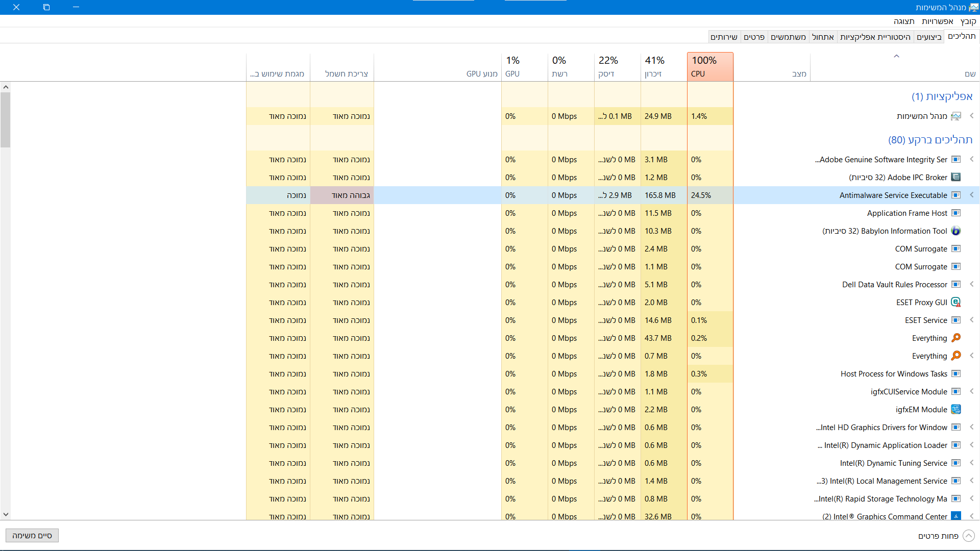980x551 pixels.
Task: Open the קובץ (File) menu
Action: pos(968,21)
